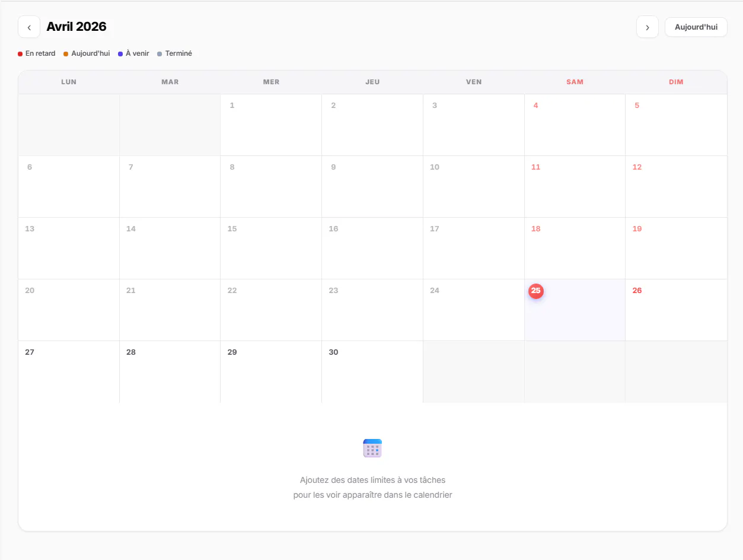Open day 13 cell

[x=69, y=248]
